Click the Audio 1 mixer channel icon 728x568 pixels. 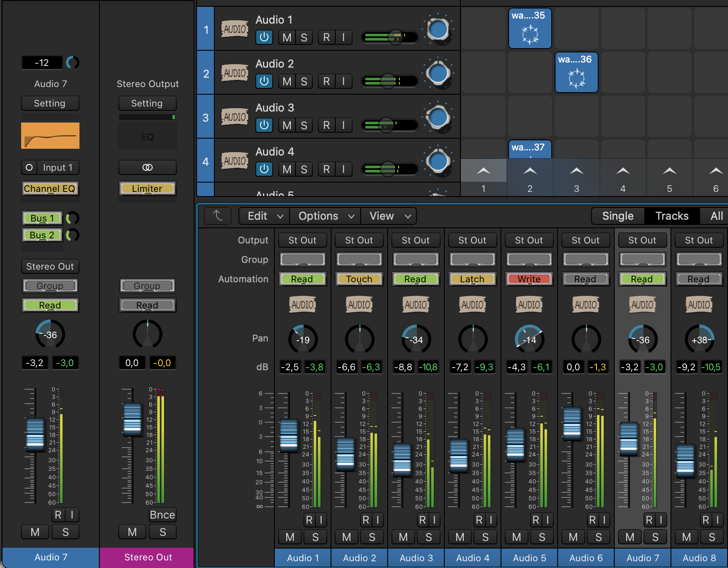tap(302, 304)
